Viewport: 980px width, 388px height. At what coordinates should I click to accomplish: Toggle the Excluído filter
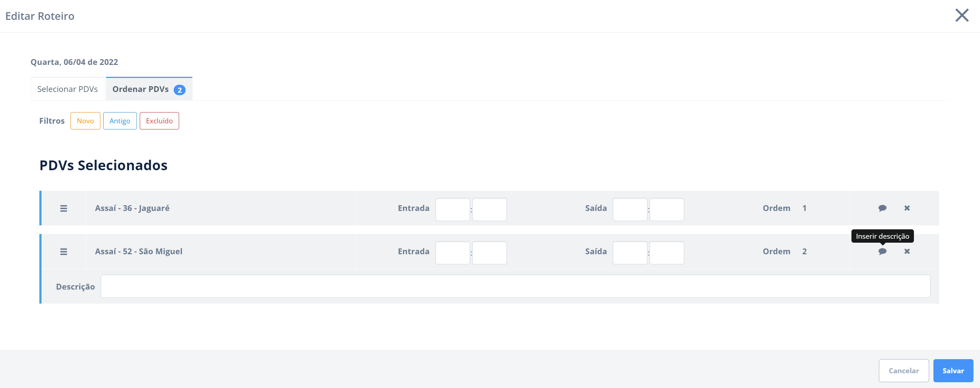point(159,121)
